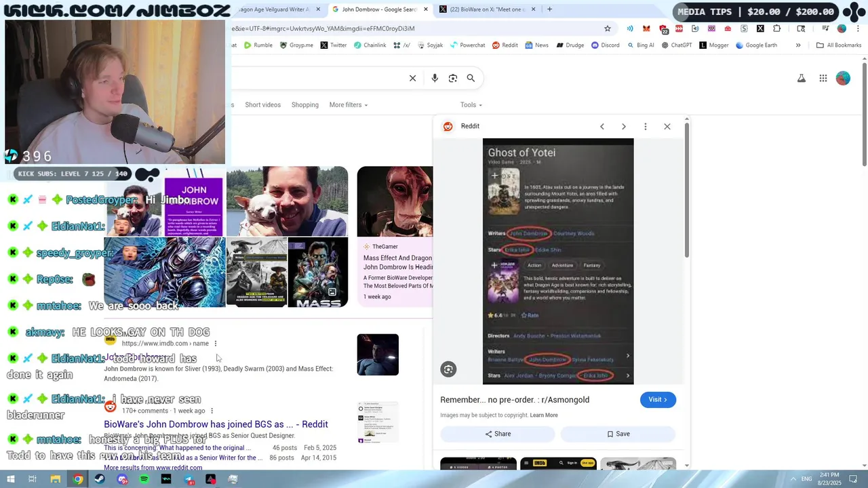Show hidden bookmarks overflow chevron
The height and width of the screenshot is (488, 868).
point(798,45)
